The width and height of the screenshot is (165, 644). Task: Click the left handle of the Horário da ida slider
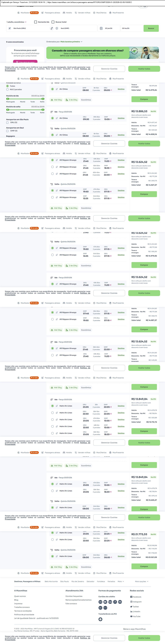[x=7, y=99]
